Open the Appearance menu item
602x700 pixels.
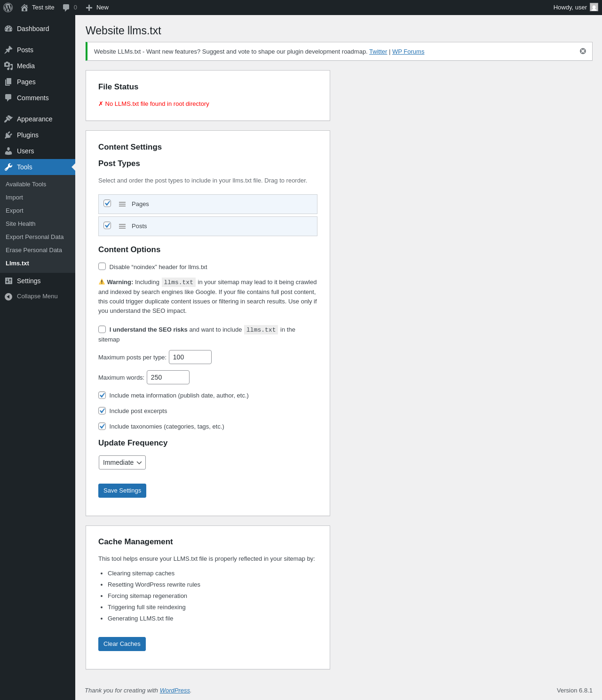[x=38, y=119]
